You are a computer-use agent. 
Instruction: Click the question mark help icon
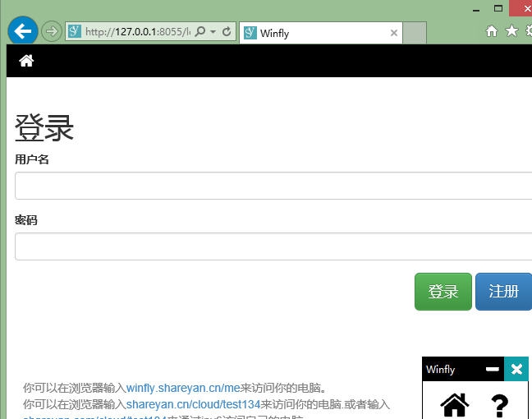(500, 406)
